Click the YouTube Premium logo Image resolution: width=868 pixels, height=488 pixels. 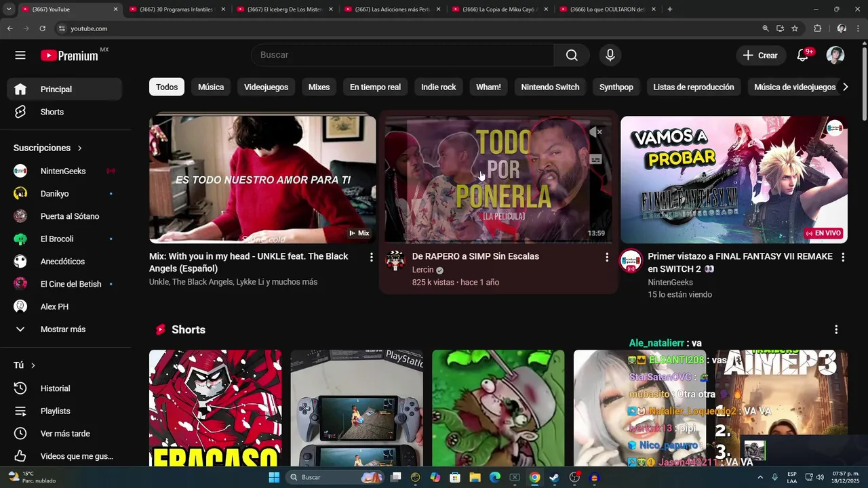point(70,56)
